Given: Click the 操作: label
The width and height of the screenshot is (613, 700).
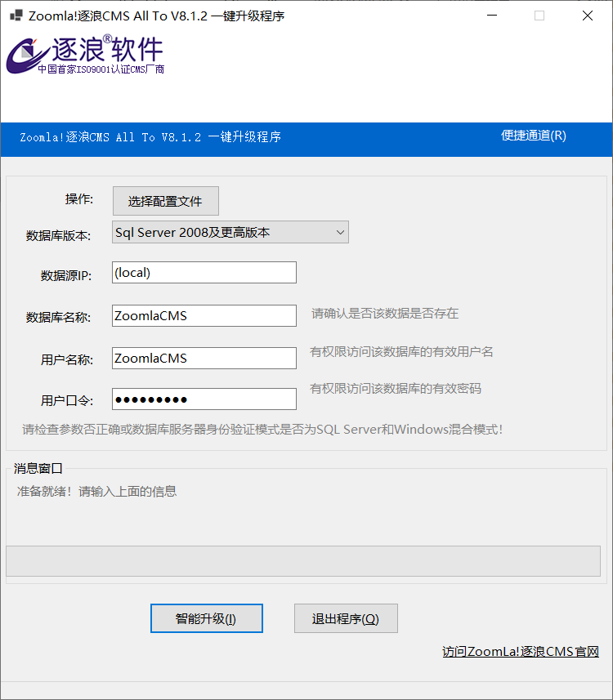Looking at the screenshot, I should click(x=79, y=198).
